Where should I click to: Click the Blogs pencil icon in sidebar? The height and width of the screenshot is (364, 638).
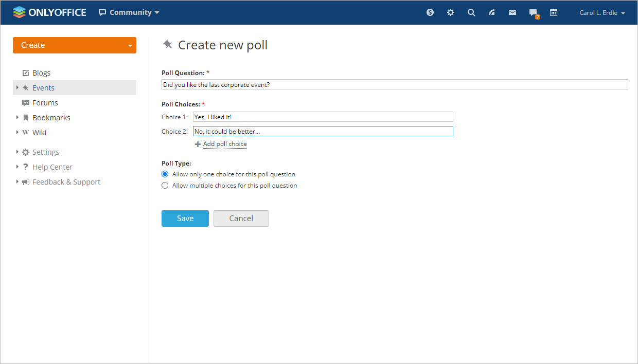pos(26,72)
